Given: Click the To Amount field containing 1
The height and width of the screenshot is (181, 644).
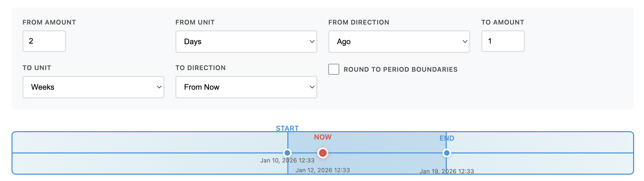Looking at the screenshot, I should click(503, 41).
